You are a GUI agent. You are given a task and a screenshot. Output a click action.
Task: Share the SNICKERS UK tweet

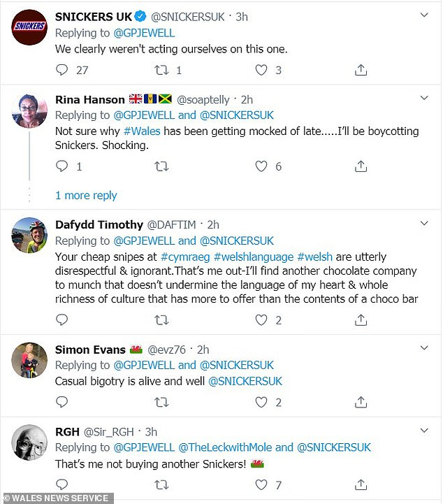(x=361, y=70)
